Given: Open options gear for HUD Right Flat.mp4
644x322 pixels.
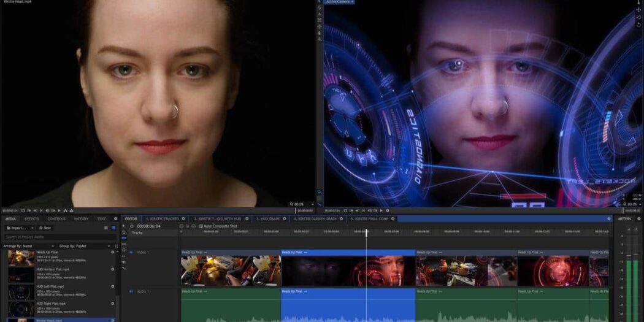Looking at the screenshot, I should pyautogui.click(x=112, y=304).
